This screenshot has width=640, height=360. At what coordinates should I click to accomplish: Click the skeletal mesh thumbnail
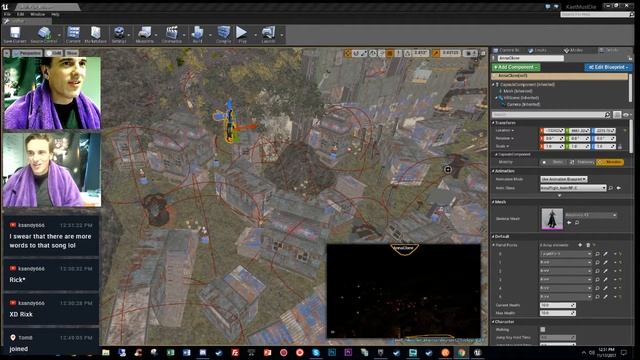pyautogui.click(x=552, y=219)
